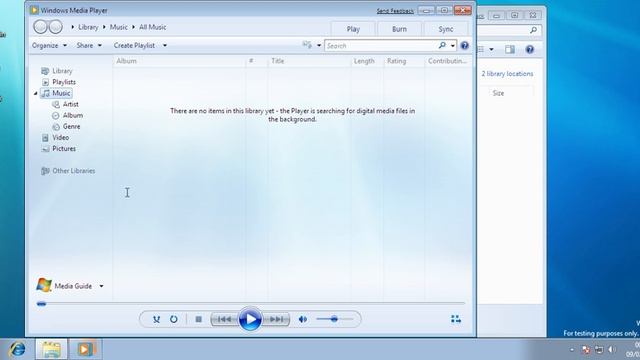Image resolution: width=640 pixels, height=360 pixels.
Task: Toggle shuffle mode
Action: click(x=156, y=319)
